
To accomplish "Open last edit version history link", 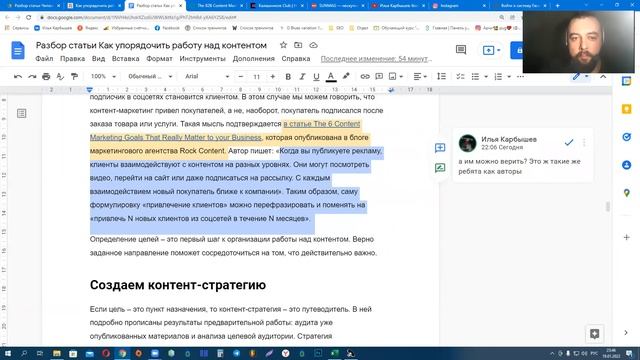I will (376, 59).
